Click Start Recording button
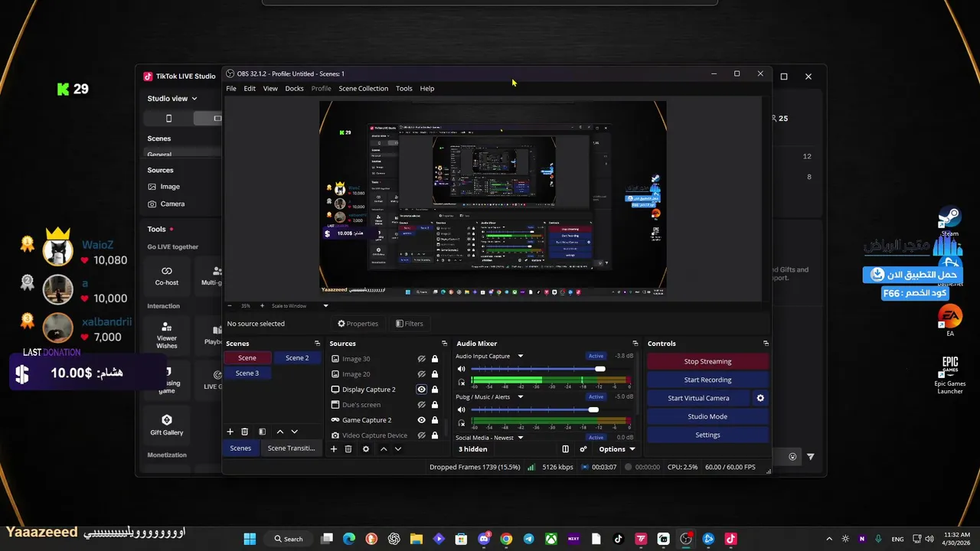 point(707,380)
